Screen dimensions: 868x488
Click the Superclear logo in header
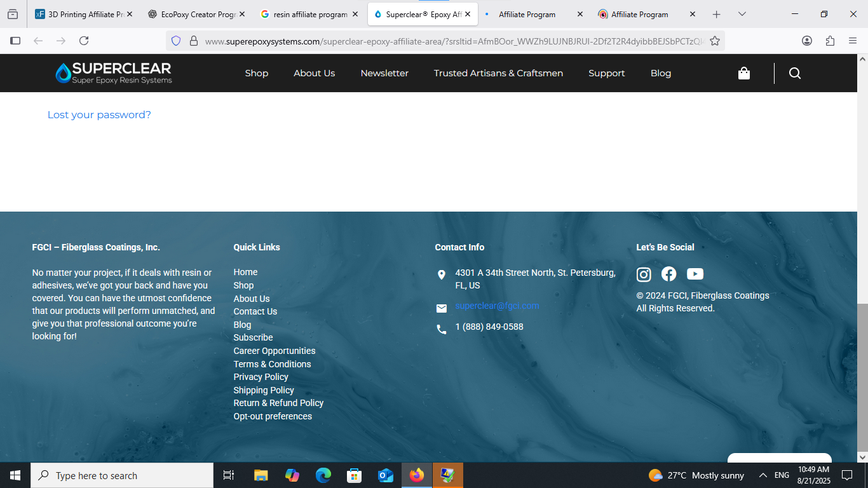pyautogui.click(x=113, y=73)
